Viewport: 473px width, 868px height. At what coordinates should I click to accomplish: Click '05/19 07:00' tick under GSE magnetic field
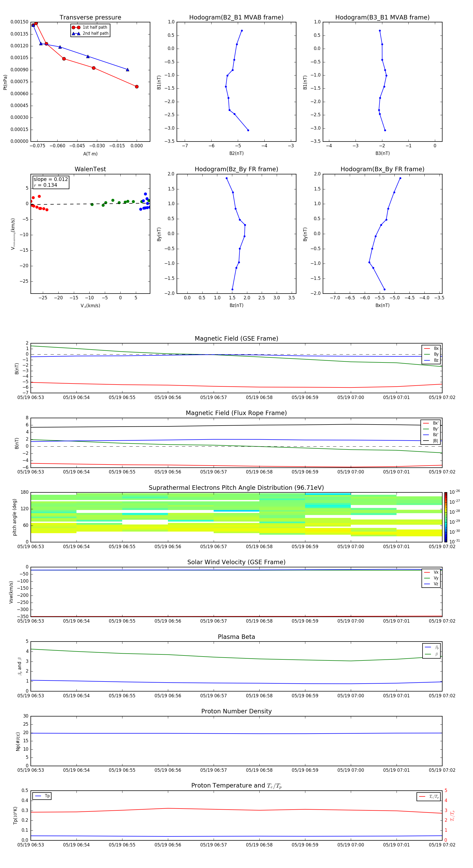click(x=351, y=398)
